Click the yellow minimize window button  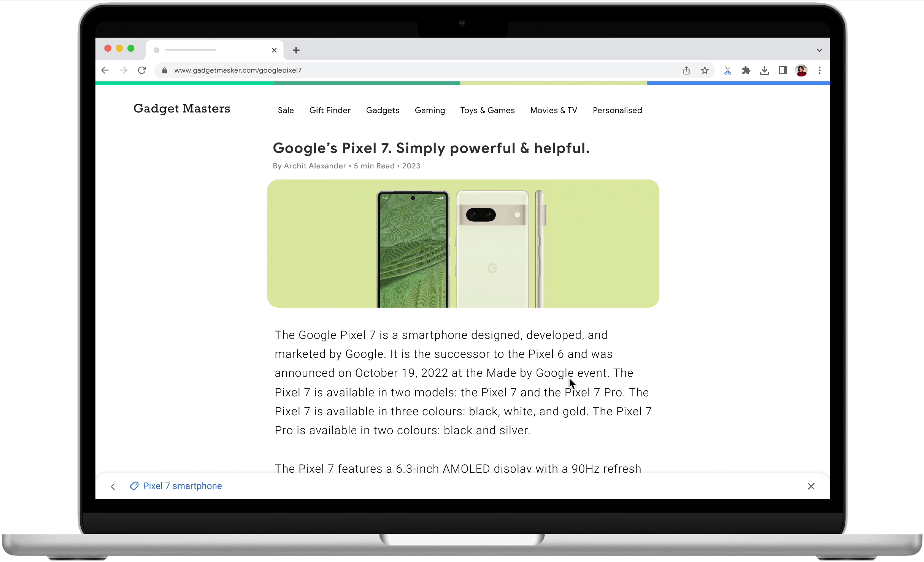coord(119,48)
